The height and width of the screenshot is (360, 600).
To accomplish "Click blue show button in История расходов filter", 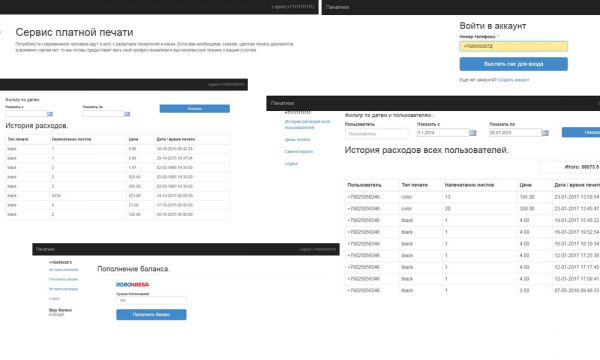I will pyautogui.click(x=195, y=109).
